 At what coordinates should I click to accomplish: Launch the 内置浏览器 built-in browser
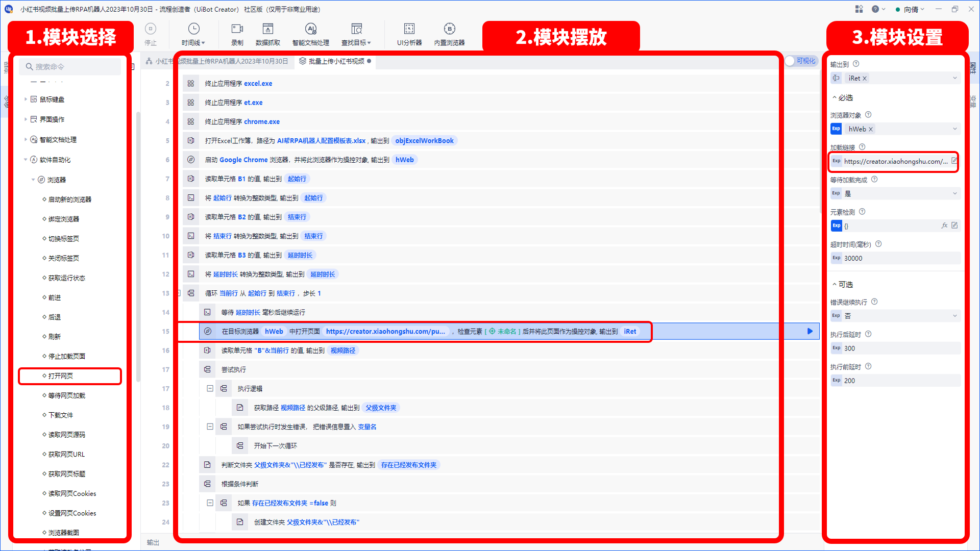(449, 34)
